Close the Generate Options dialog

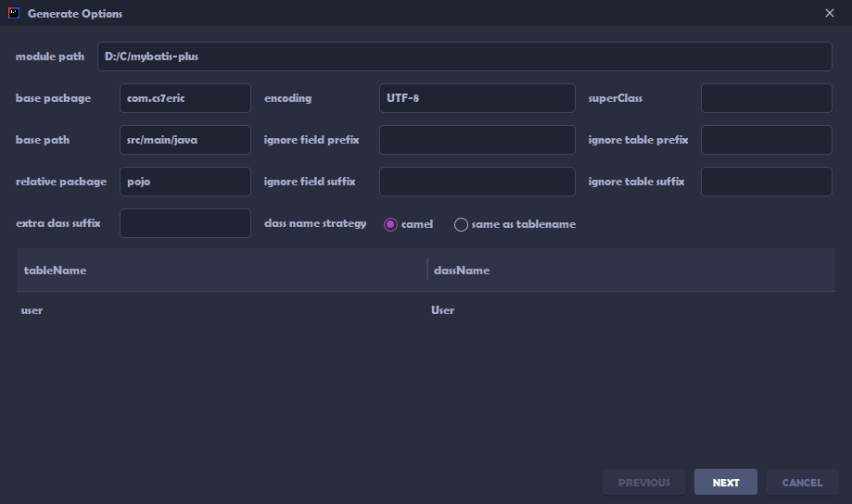click(829, 13)
